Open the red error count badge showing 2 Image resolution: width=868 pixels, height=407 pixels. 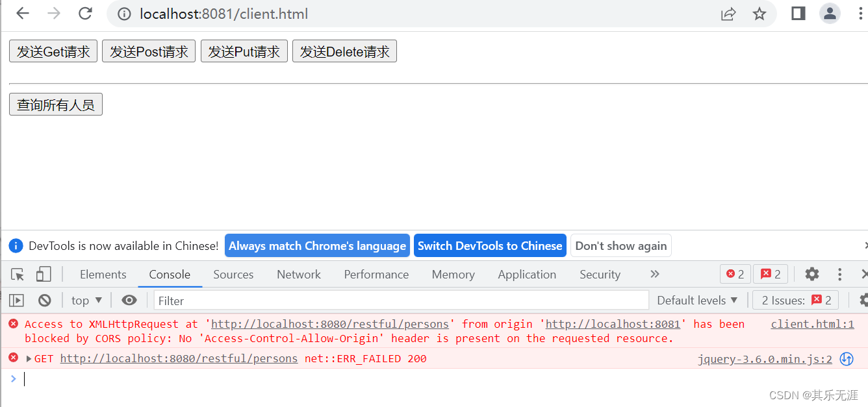(x=735, y=274)
